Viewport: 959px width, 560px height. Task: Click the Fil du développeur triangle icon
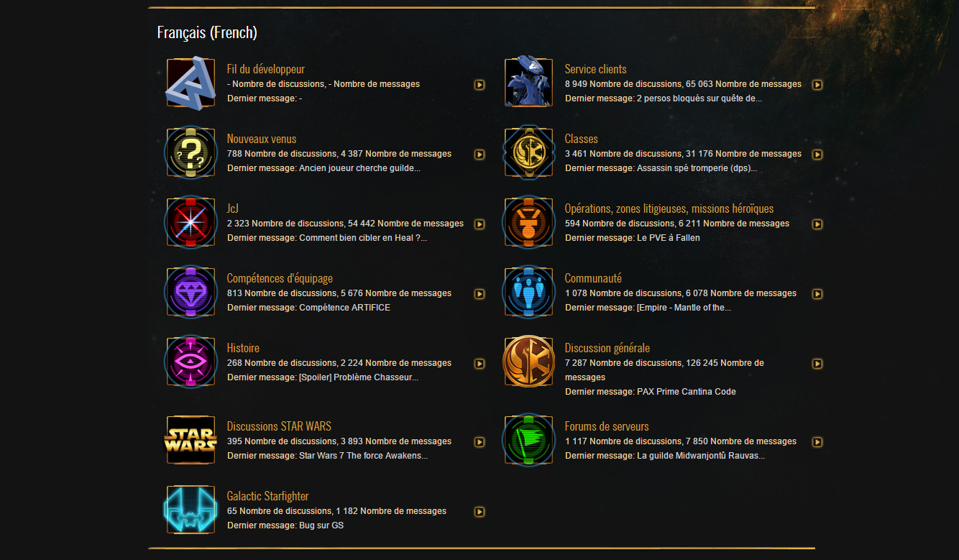coord(191,82)
